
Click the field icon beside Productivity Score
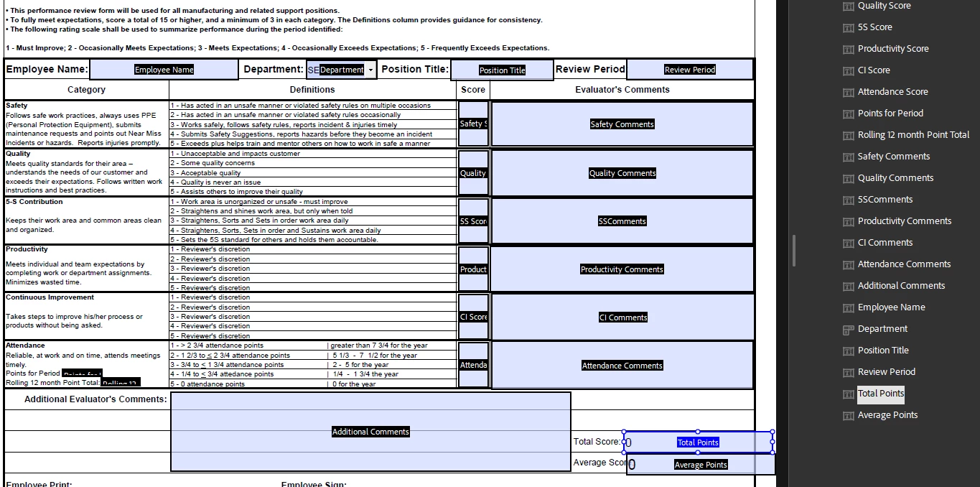coord(849,49)
